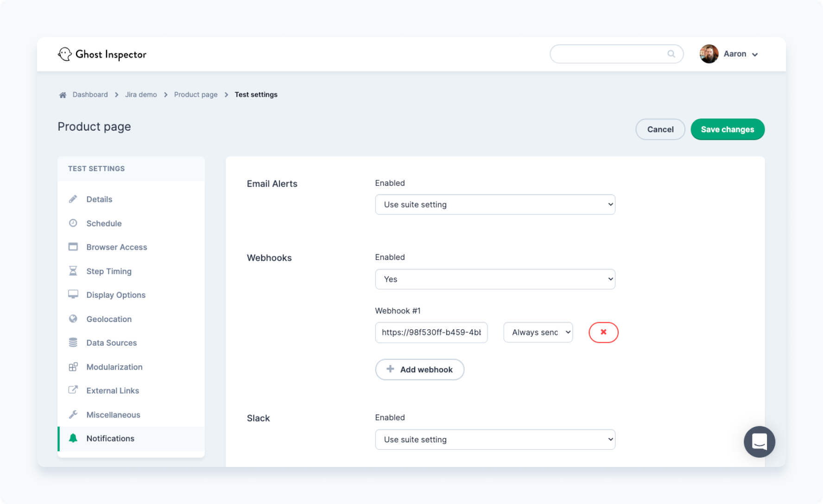Remove Webhook #1 with the red X

pos(603,332)
